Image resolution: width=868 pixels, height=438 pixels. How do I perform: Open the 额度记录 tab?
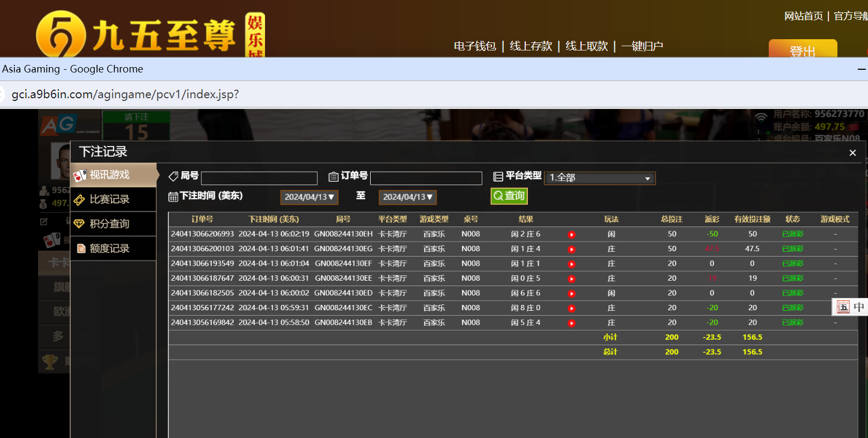click(x=114, y=249)
